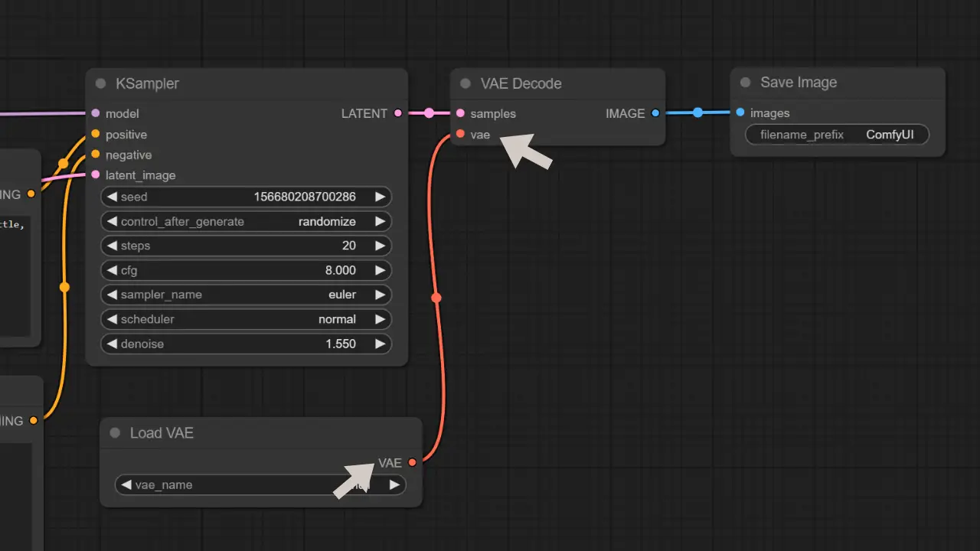Click the midpoint dot on the long orange conditioning link
This screenshot has height=551, width=980.
(x=64, y=287)
